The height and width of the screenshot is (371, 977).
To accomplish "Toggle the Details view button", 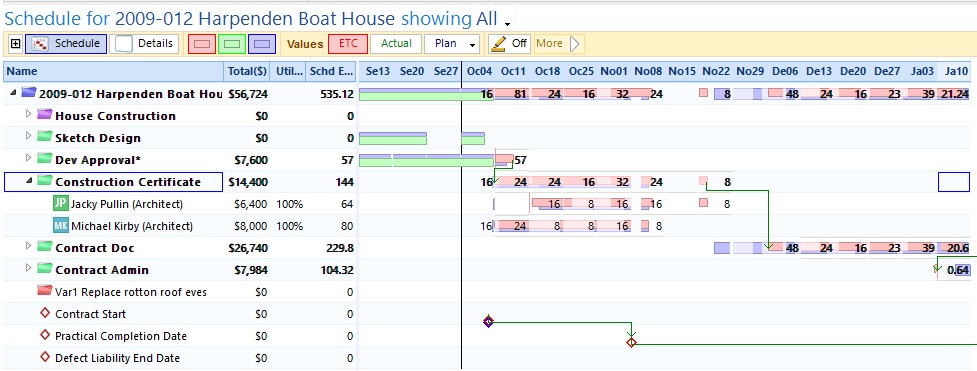I will pyautogui.click(x=147, y=44).
